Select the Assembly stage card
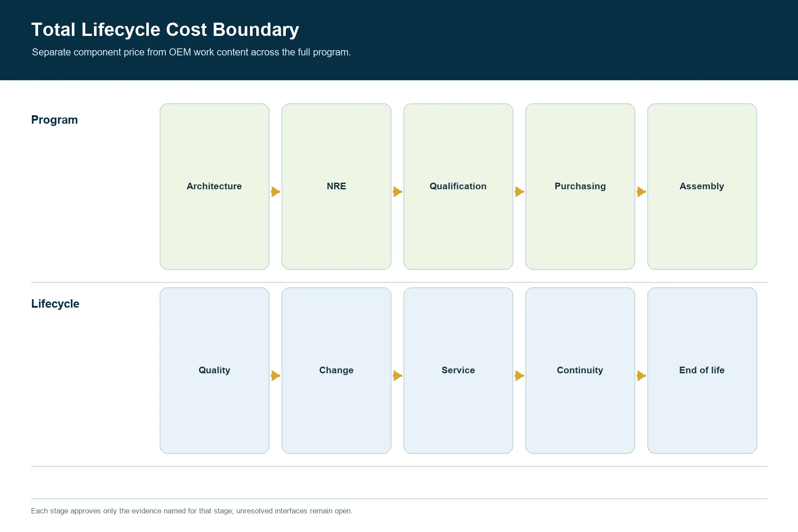798x532 pixels. pos(702,187)
